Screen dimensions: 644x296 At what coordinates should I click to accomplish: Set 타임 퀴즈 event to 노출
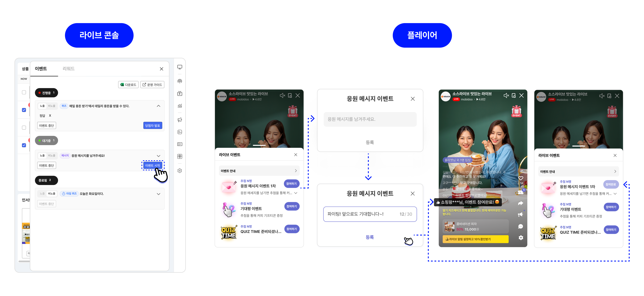point(42,194)
